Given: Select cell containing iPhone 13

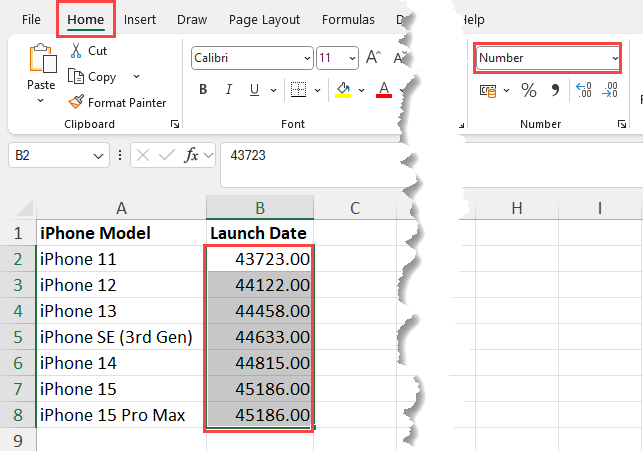Looking at the screenshot, I should pos(121,311).
